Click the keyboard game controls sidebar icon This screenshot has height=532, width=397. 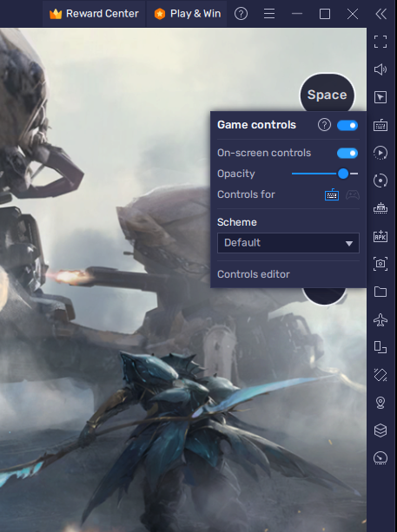coord(380,125)
